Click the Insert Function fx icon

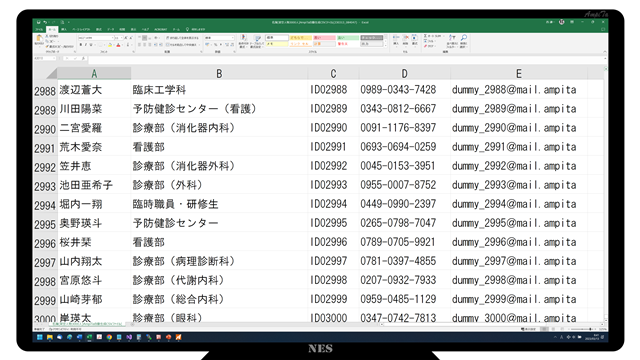83,58
